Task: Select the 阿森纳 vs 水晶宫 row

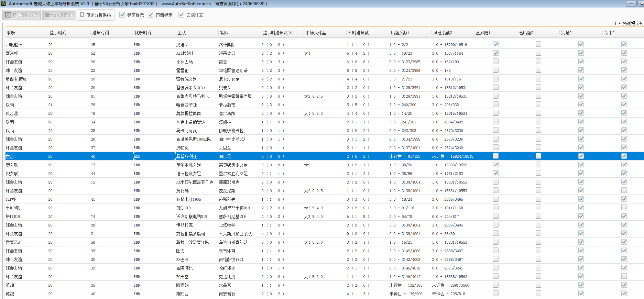Action: click(182, 285)
